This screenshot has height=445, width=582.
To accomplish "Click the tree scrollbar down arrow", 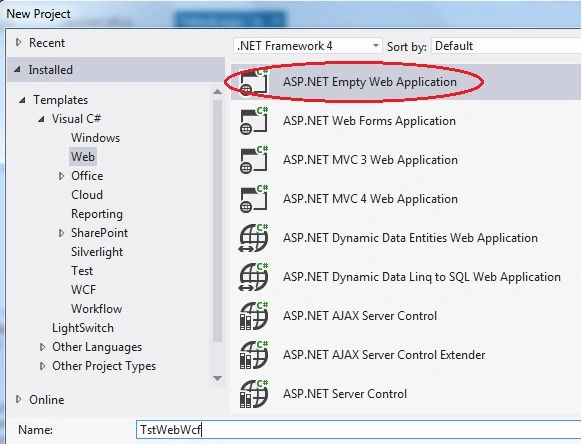I will pyautogui.click(x=218, y=378).
